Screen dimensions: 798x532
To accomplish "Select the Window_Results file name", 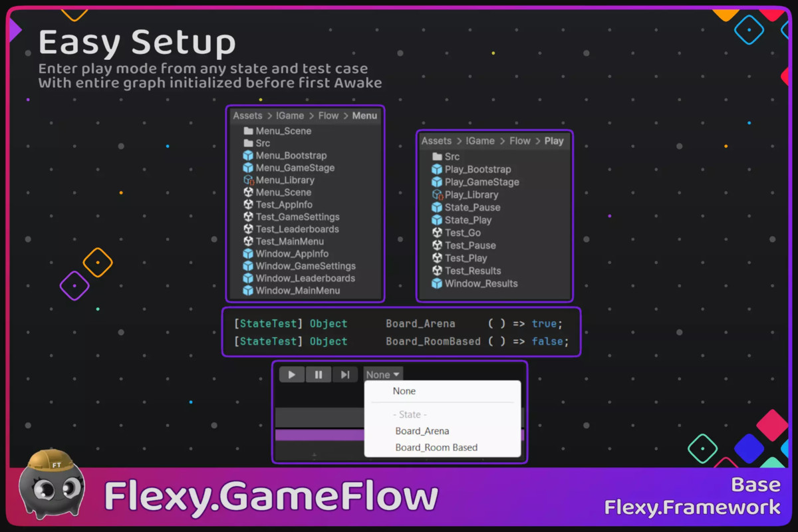I will pyautogui.click(x=481, y=283).
